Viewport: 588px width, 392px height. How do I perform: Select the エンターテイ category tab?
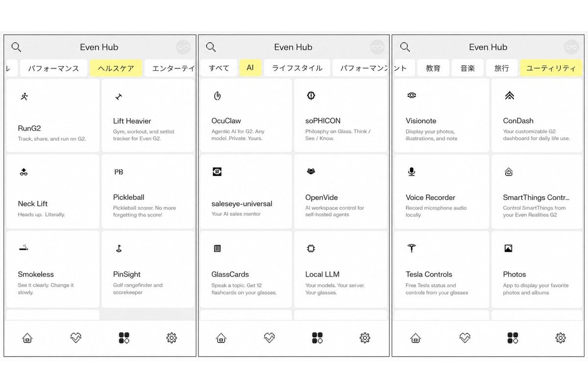170,68
